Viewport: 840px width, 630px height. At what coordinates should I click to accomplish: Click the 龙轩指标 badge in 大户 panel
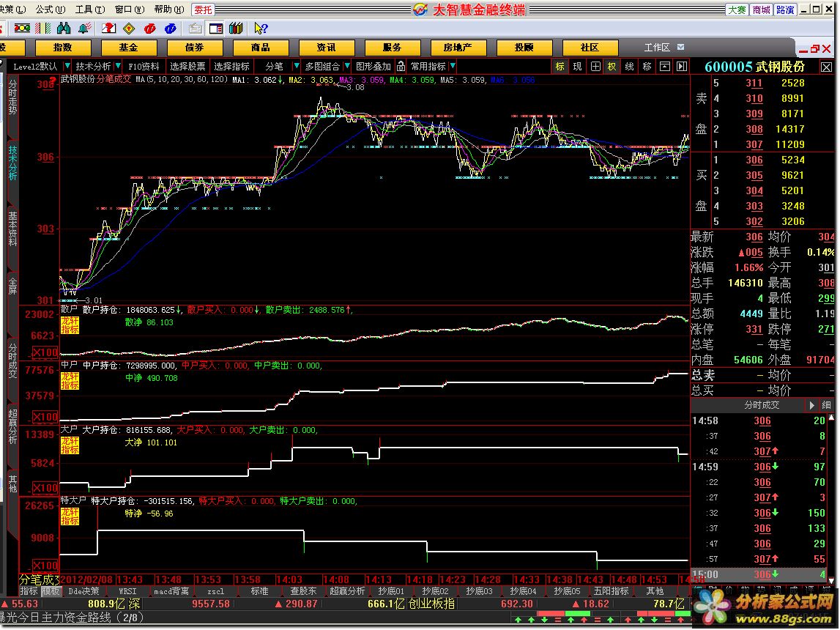pos(70,445)
